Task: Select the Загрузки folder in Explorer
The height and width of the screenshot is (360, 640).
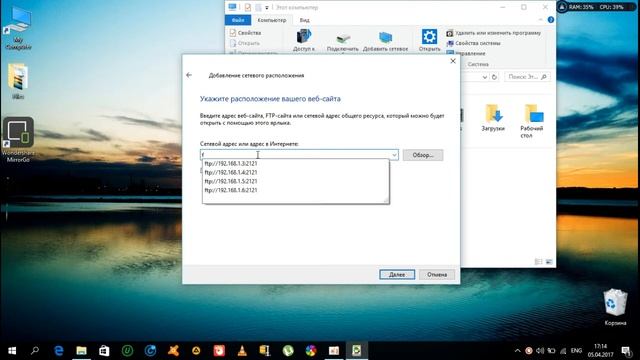Action: pos(493,118)
